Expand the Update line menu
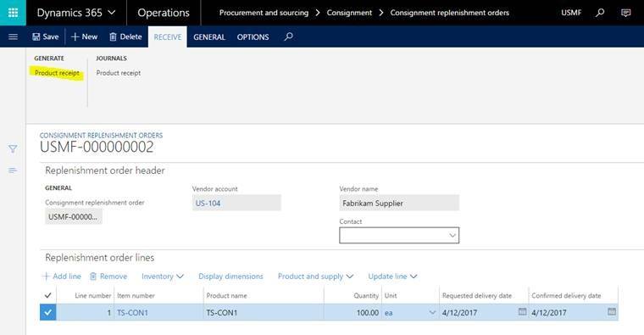This screenshot has width=644, height=335. [x=392, y=276]
